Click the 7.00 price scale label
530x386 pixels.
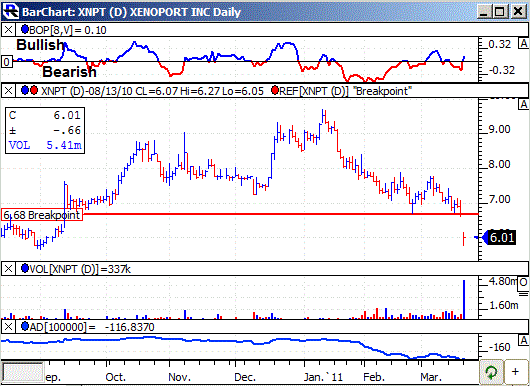[x=500, y=199]
